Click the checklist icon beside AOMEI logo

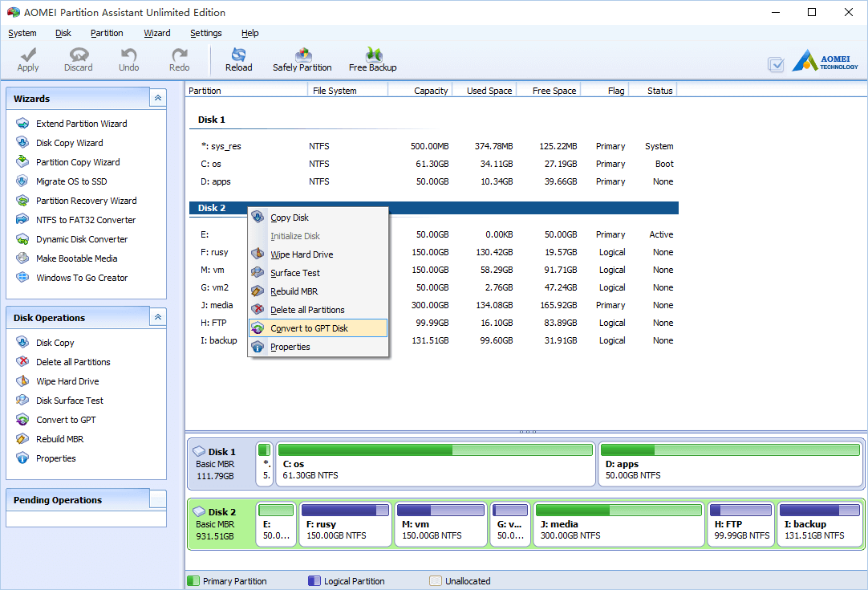coord(776,64)
